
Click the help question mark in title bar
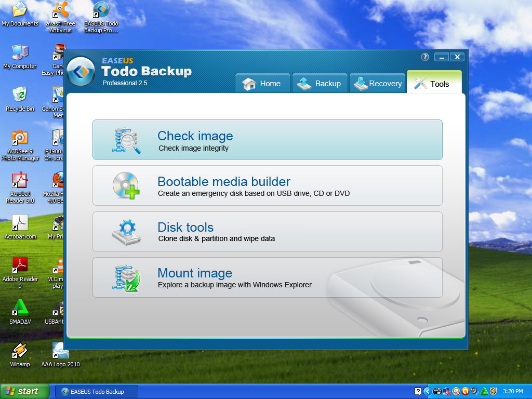(425, 57)
